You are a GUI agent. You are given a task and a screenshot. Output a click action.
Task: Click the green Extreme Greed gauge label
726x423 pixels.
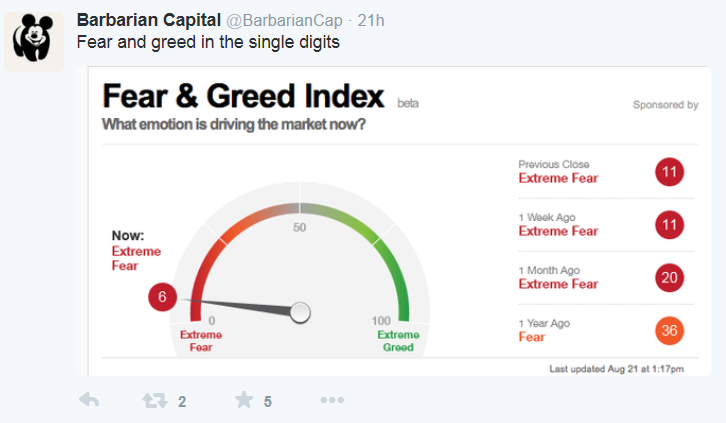[x=398, y=341]
